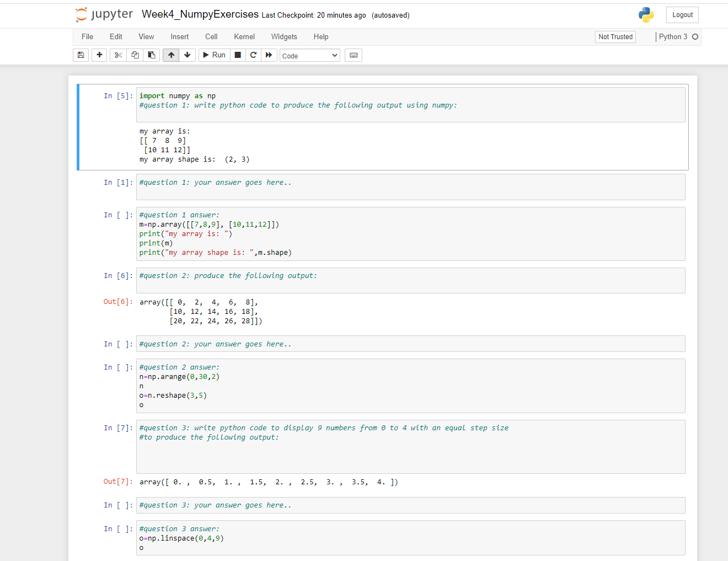Screen dimensions: 728x561
Task: Click the Last Checkpoint 20 minutes ago text
Action: coord(314,15)
